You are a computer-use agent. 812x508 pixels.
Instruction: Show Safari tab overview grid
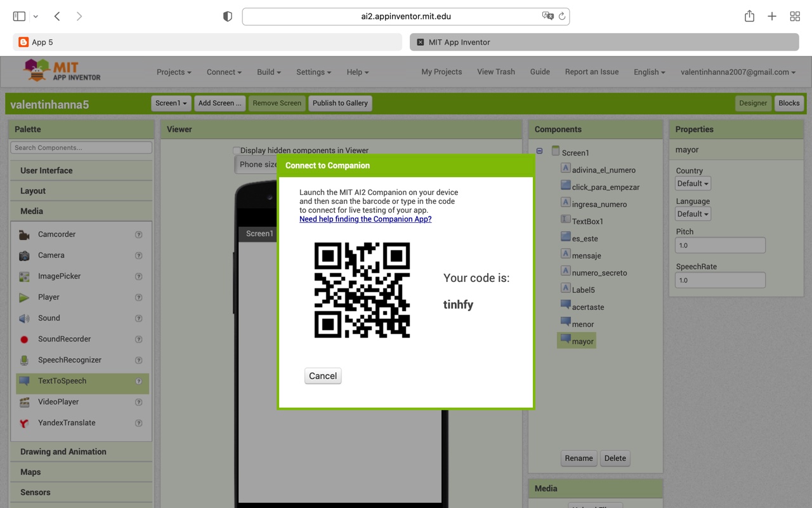point(795,17)
